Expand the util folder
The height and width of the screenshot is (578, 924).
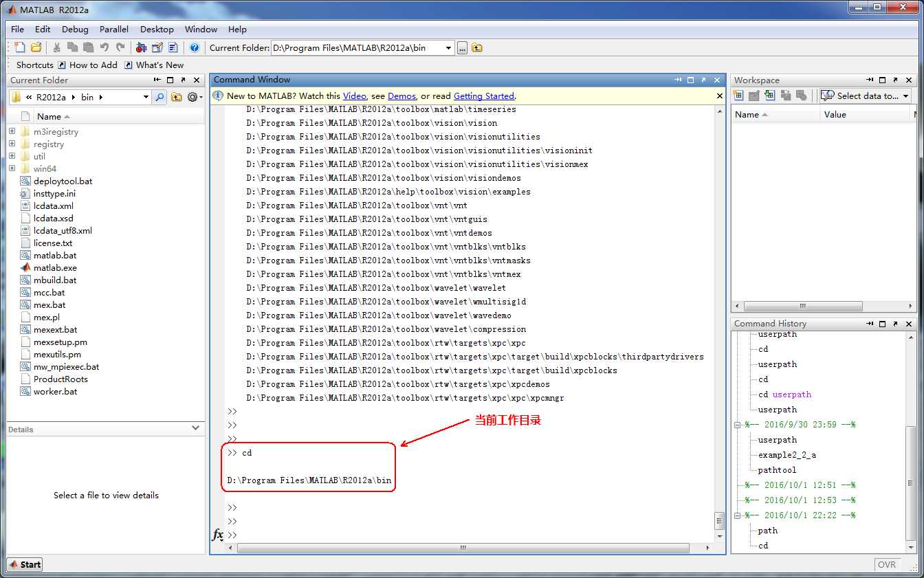pos(12,156)
